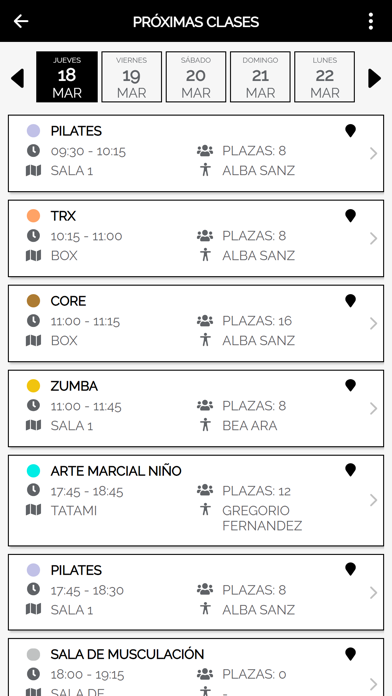Click the orange TRX color dot
This screenshot has width=392, height=696.
click(x=33, y=216)
